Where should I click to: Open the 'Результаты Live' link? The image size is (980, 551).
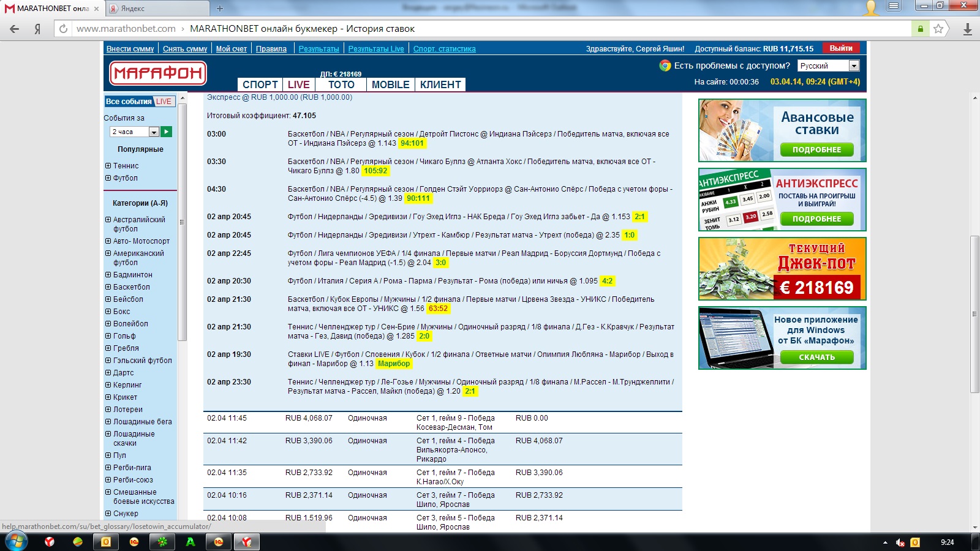(376, 49)
